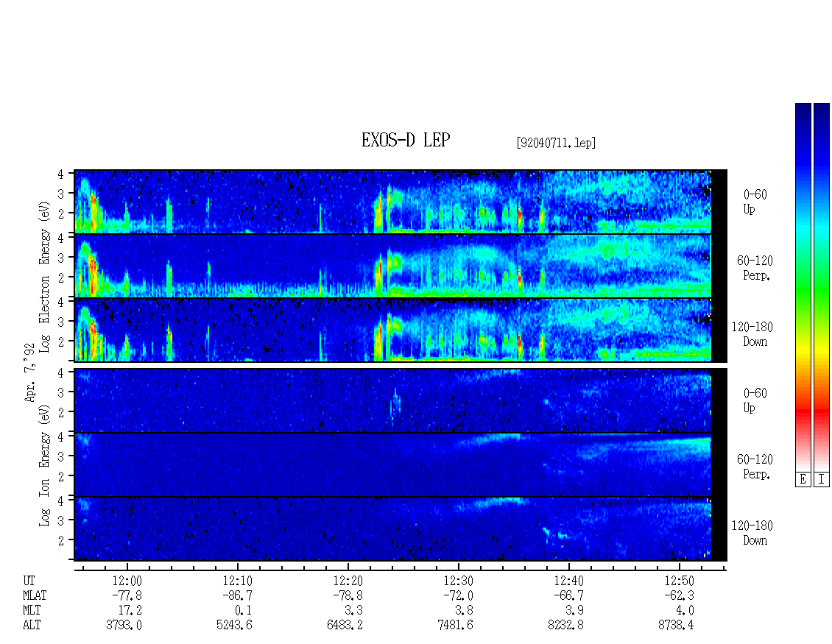Viewport: 832px width, 644px height.
Task: Click the UT row label
Action: 29,581
